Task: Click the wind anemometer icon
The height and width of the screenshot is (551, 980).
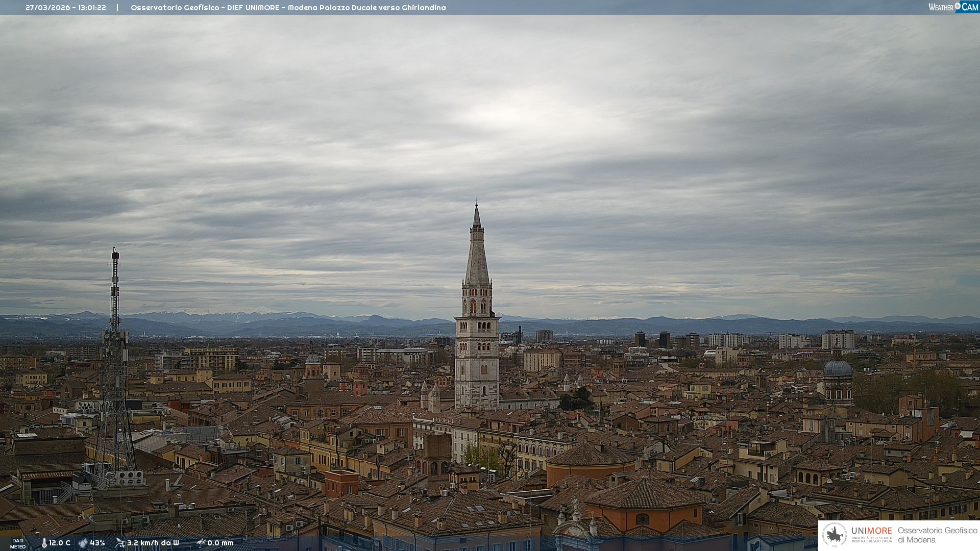Action: pyautogui.click(x=120, y=543)
